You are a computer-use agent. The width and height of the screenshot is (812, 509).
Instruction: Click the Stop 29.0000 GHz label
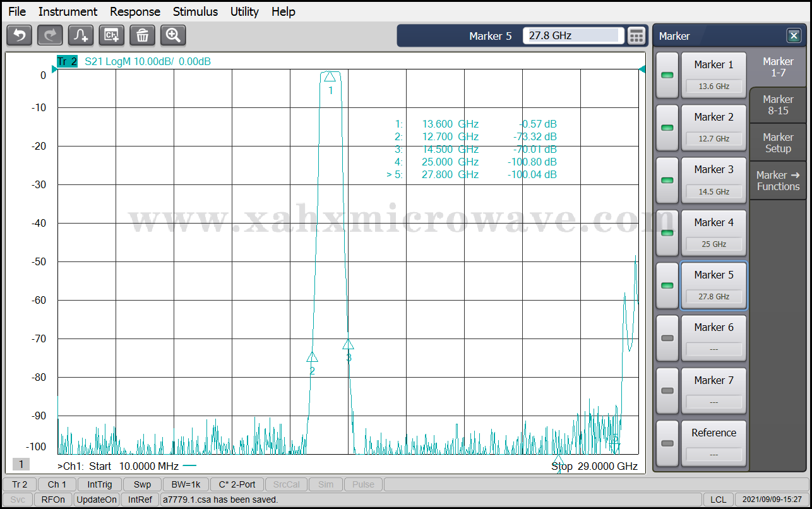[594, 467]
